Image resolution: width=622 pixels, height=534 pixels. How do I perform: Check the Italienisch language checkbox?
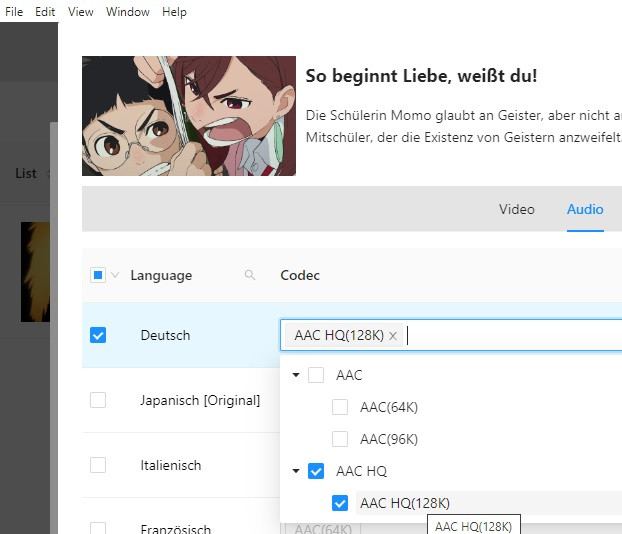pyautogui.click(x=98, y=465)
